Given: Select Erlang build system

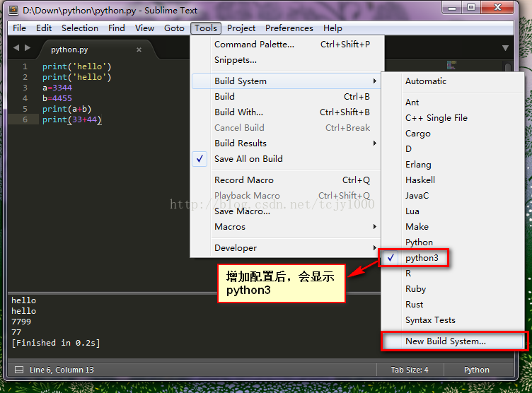Looking at the screenshot, I should (453, 165).
